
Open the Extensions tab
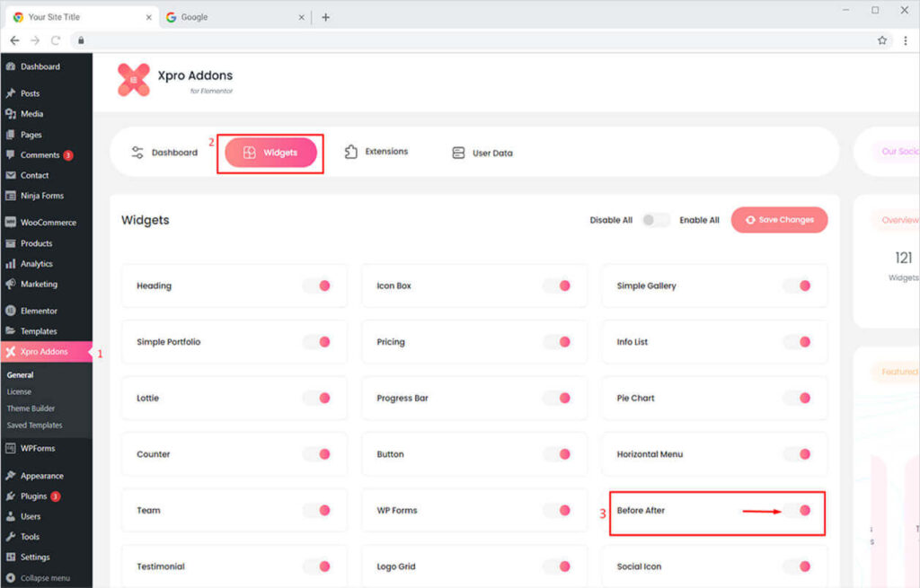point(376,152)
